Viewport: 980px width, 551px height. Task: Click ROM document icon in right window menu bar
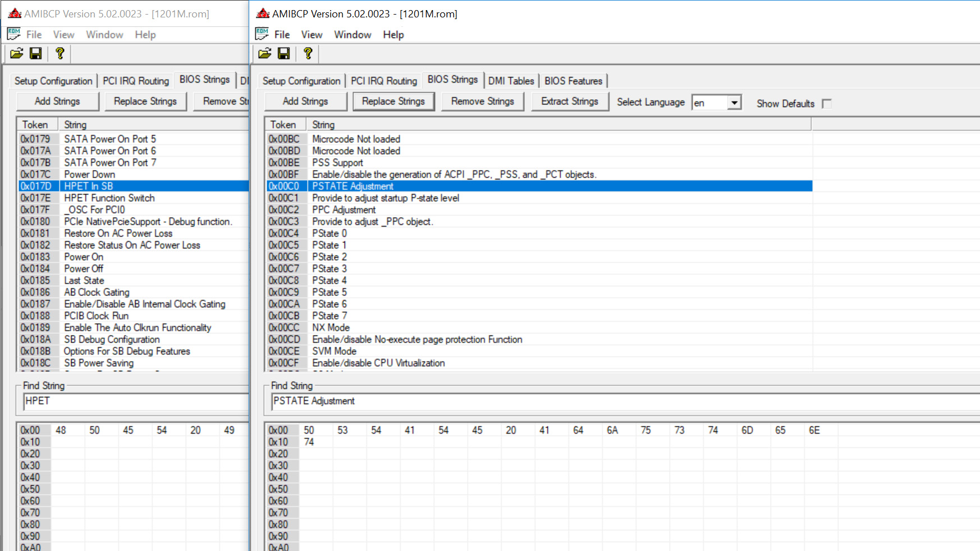click(262, 34)
